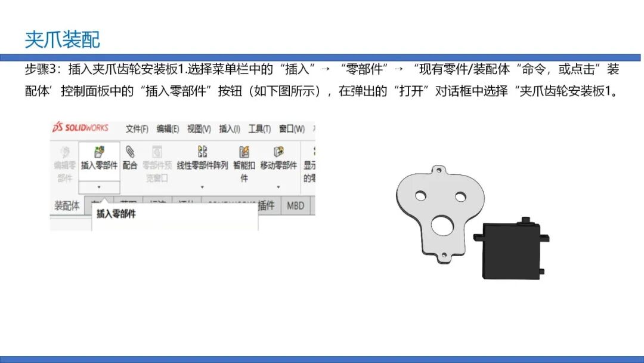Expand the 移动零部件 dropdown arrow
Image resolution: width=644 pixels, height=363 pixels.
(x=278, y=187)
